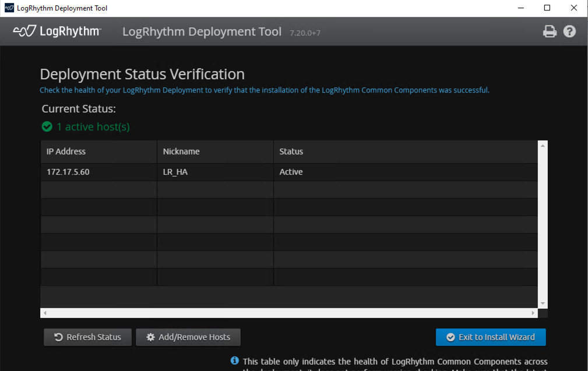
Task: Maximize the Deployment Tool window
Action: pyautogui.click(x=547, y=8)
